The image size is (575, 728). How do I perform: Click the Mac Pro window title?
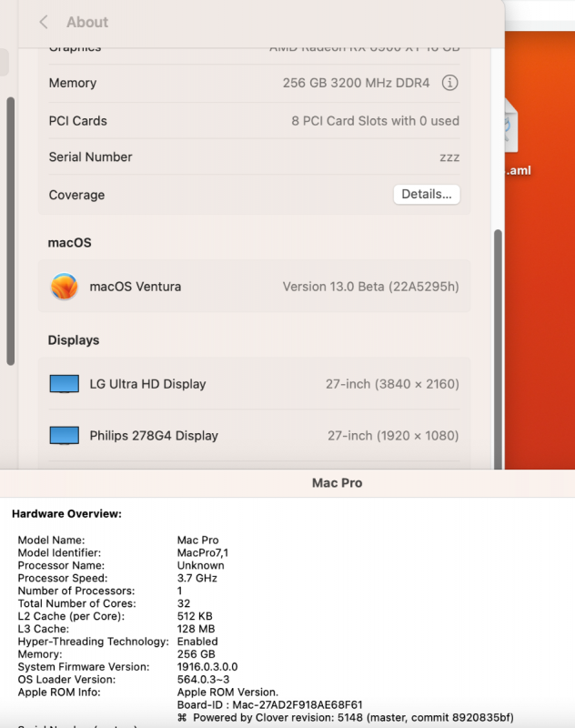337,483
